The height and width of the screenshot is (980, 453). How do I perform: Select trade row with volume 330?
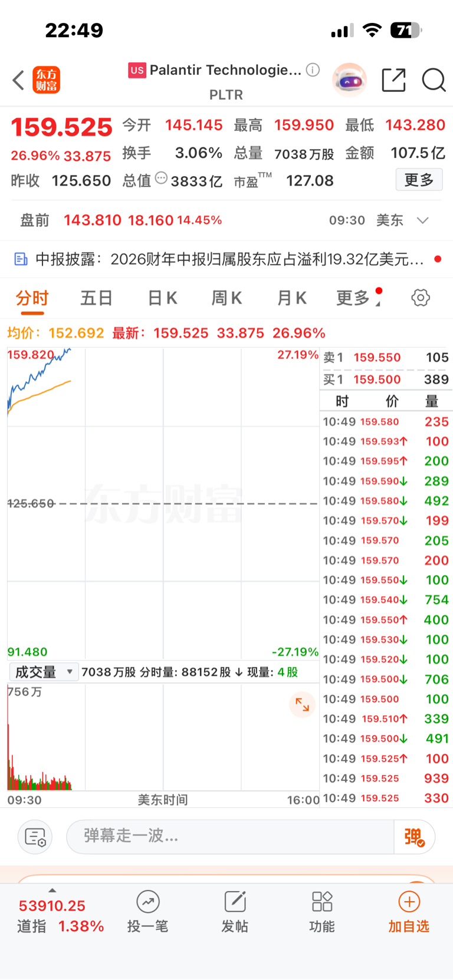coord(386,798)
